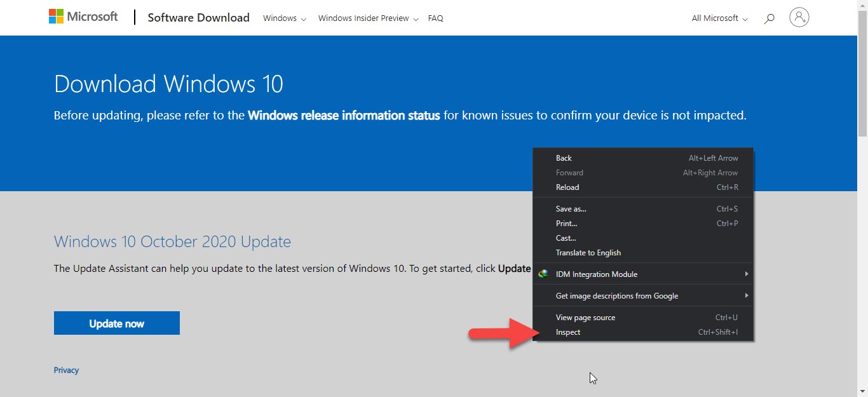868x397 pixels.
Task: Open the FAQ navigation link
Action: click(x=435, y=18)
